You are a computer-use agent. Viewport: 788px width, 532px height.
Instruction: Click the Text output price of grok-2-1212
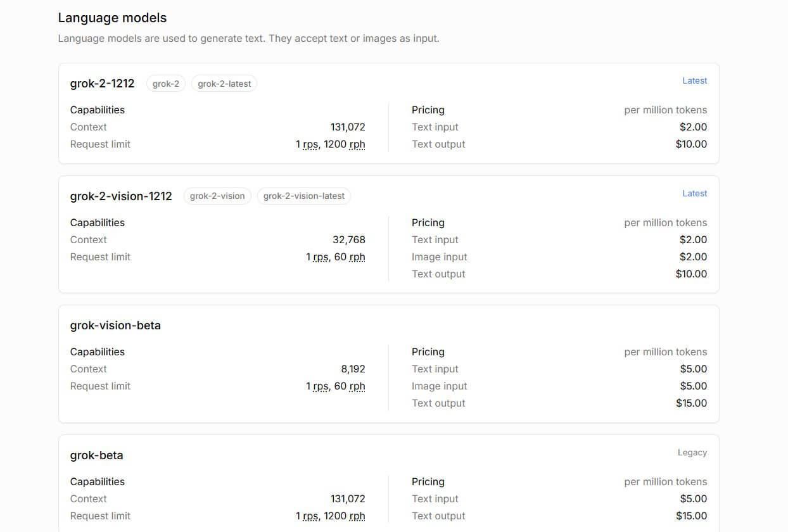691,144
